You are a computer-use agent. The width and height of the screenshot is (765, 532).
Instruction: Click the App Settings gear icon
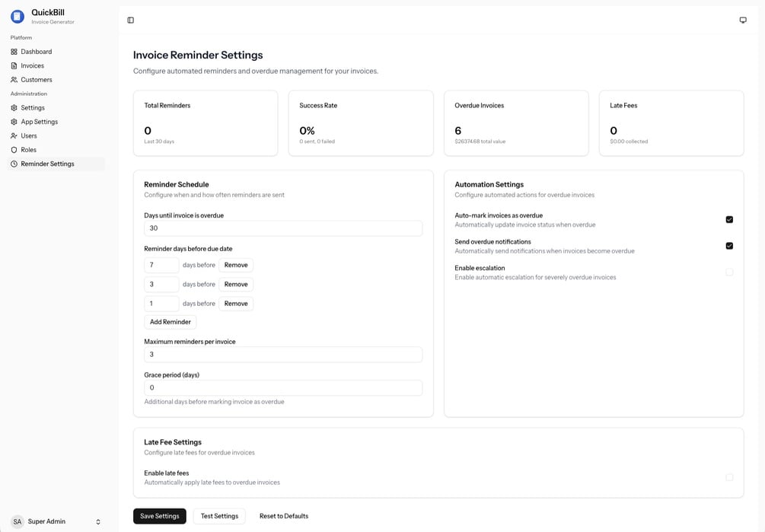[x=14, y=122]
